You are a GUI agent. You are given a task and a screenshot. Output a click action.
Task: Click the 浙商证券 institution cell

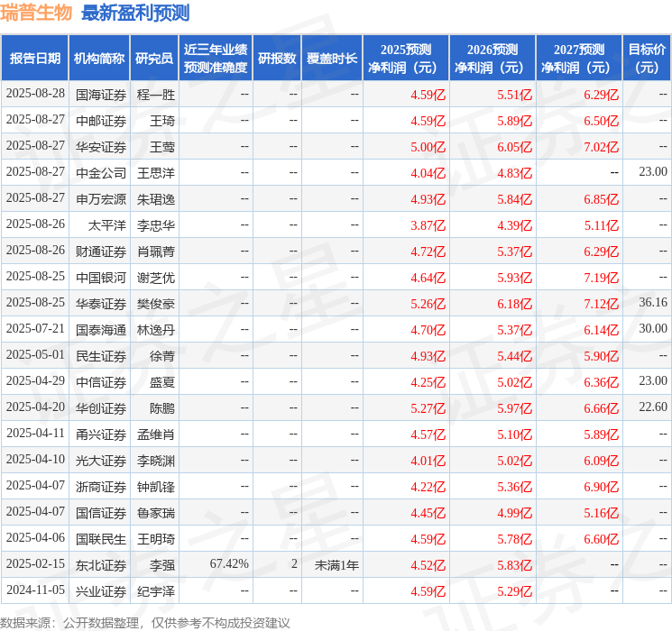tap(101, 487)
